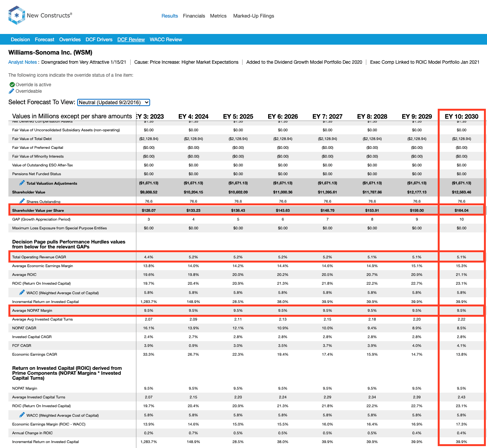Select the DCF Review link
The height and width of the screenshot is (448, 487).
point(131,40)
